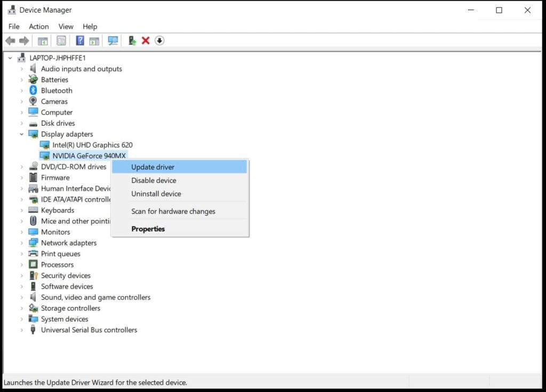The image size is (546, 392).
Task: Click the Processors chip icon
Action: click(33, 264)
